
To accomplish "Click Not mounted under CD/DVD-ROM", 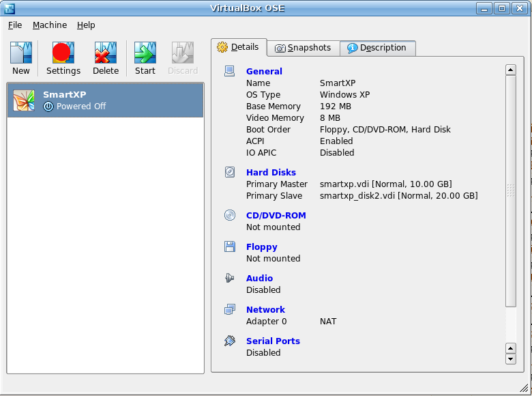I will (273, 227).
